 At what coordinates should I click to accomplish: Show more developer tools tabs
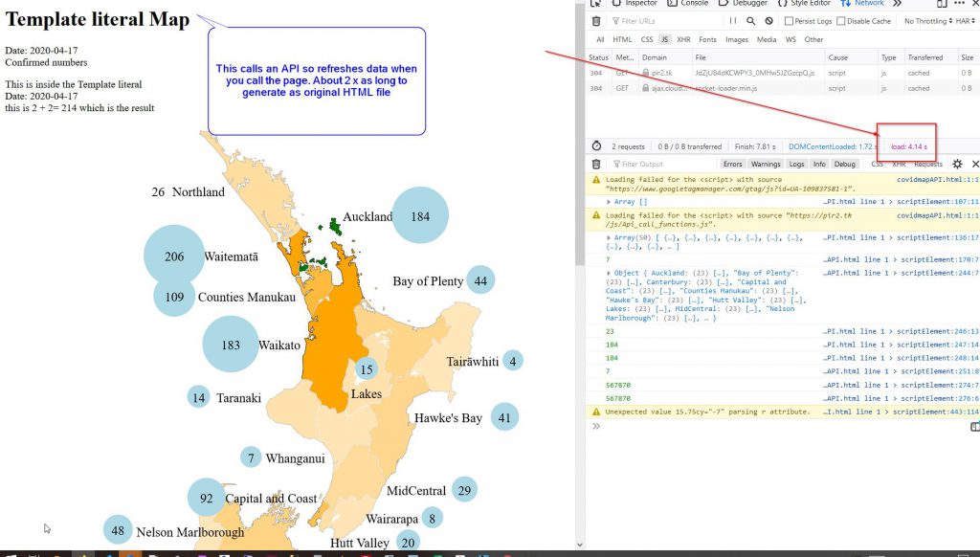(x=897, y=4)
